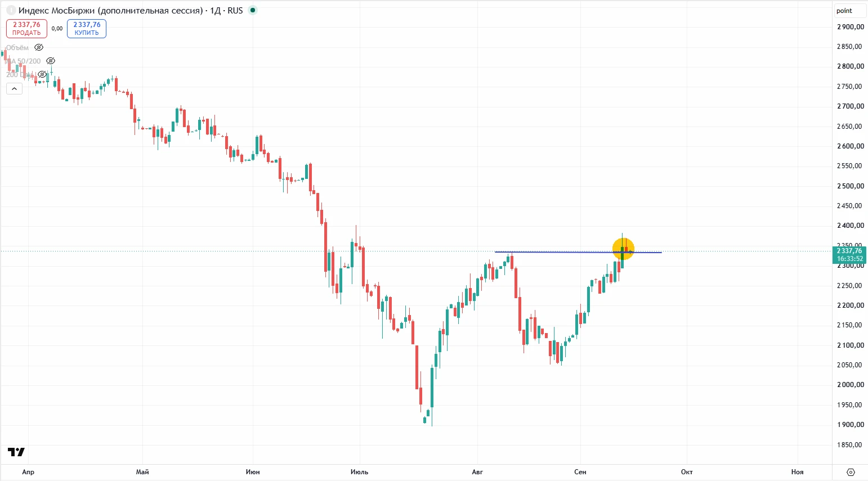
Task: Open the TradingView logo at bottom left
Action: pos(16,452)
